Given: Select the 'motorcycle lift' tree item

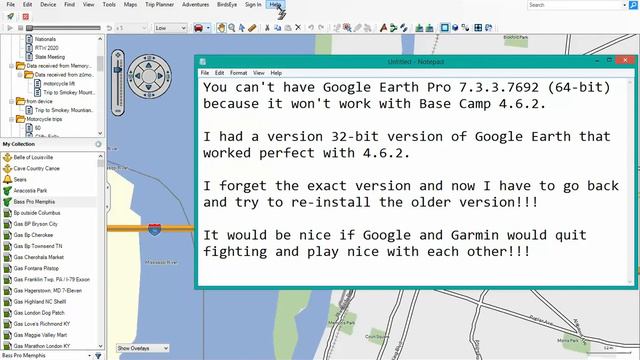Looking at the screenshot, I should click(59, 83).
